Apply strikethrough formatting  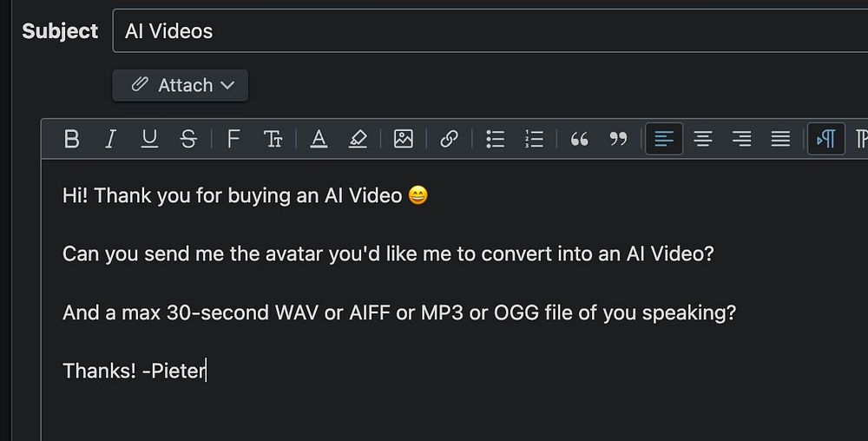tap(188, 139)
